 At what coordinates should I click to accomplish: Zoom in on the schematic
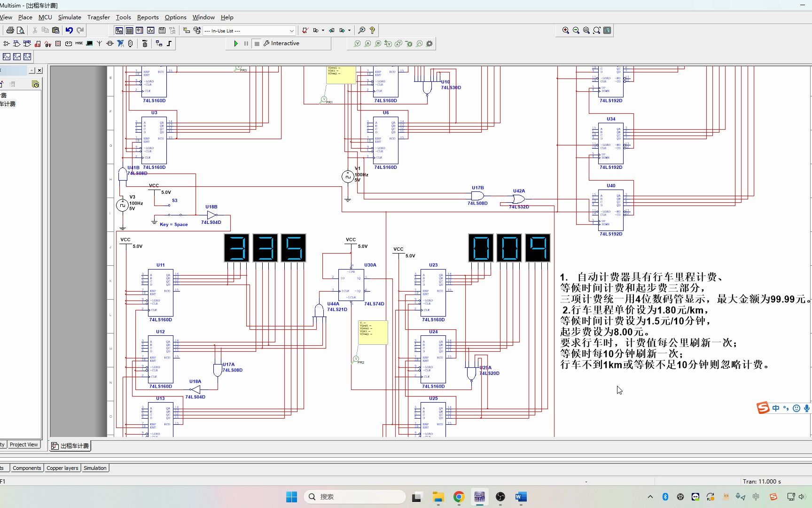pos(566,30)
